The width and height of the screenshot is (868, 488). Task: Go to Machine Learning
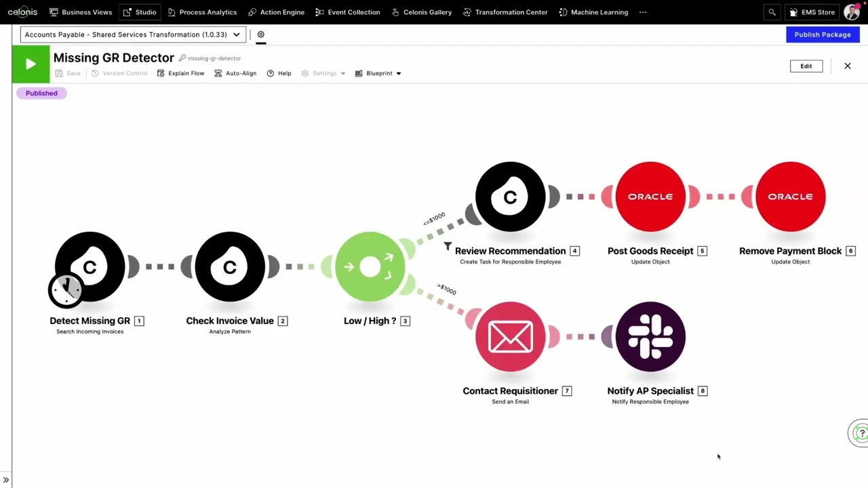(593, 12)
